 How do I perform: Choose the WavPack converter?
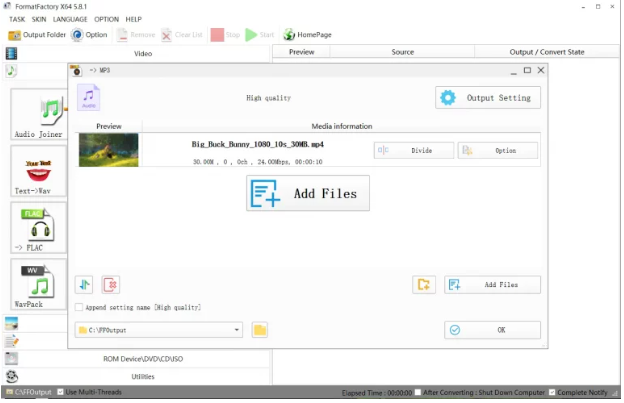(x=39, y=285)
